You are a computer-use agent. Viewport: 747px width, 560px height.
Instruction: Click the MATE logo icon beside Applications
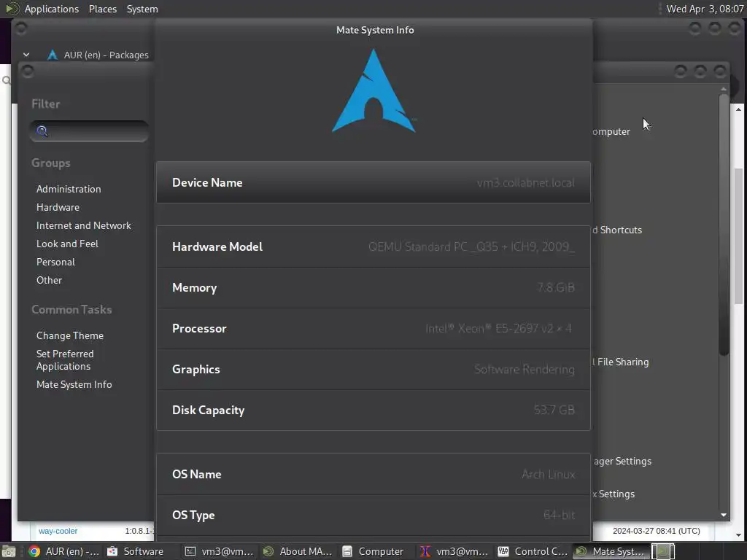tap(12, 9)
